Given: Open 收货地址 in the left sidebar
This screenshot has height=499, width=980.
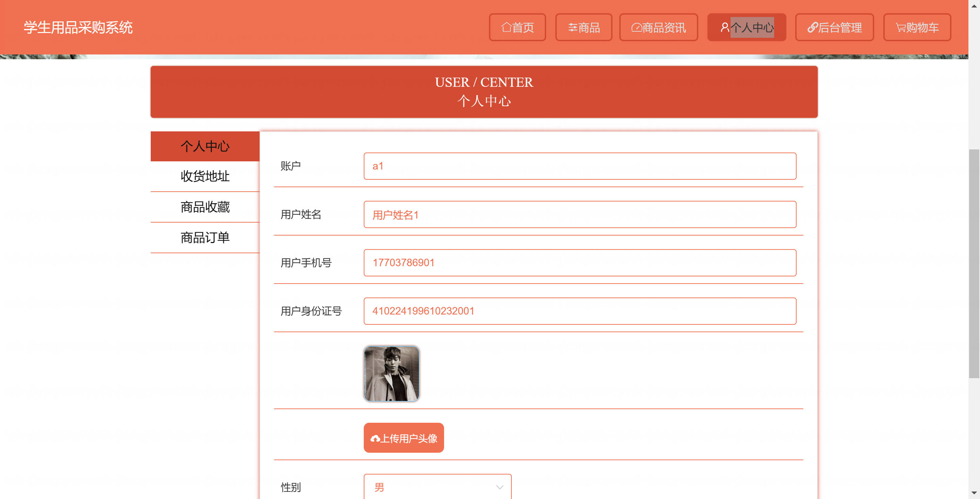Looking at the screenshot, I should point(205,176).
